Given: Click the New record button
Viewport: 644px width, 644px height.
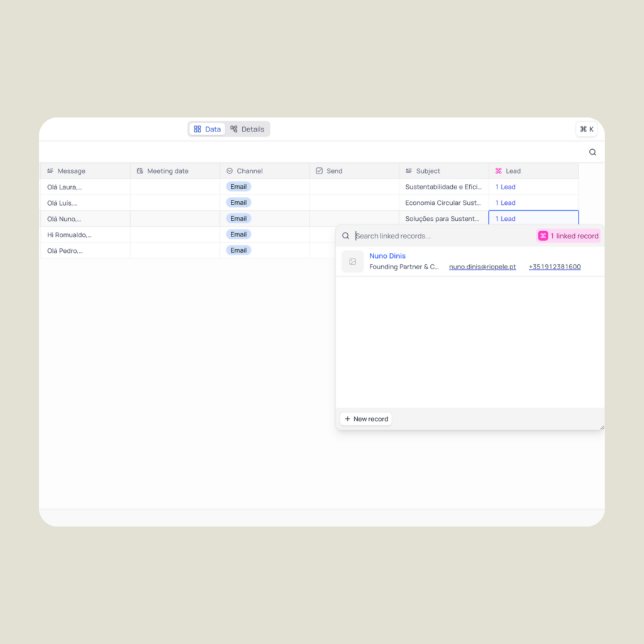Looking at the screenshot, I should [366, 419].
